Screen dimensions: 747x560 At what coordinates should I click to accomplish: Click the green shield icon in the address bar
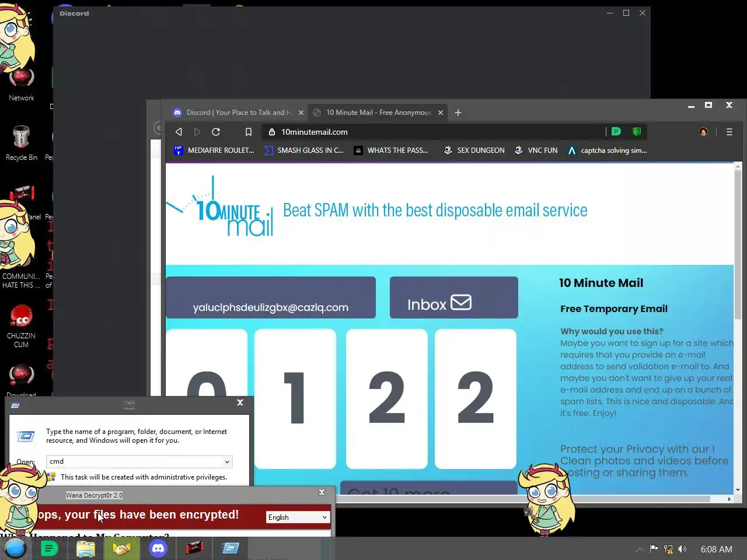tap(637, 132)
